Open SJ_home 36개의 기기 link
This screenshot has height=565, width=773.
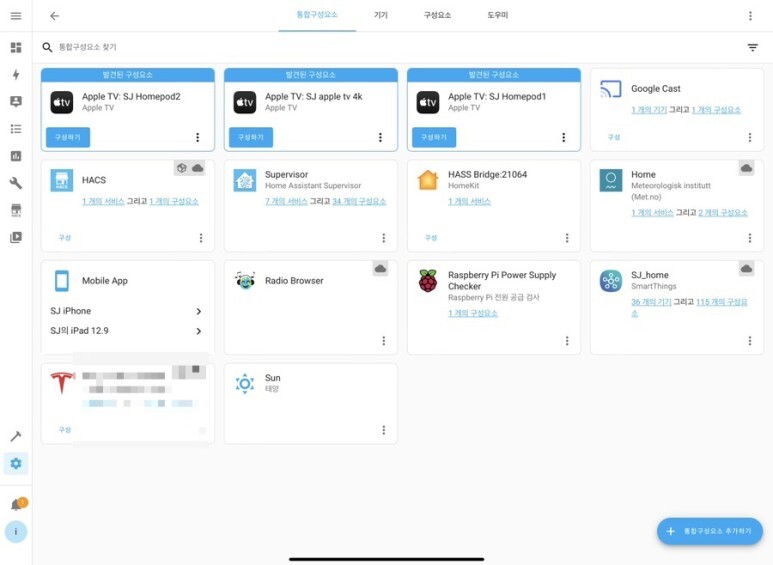click(x=651, y=302)
